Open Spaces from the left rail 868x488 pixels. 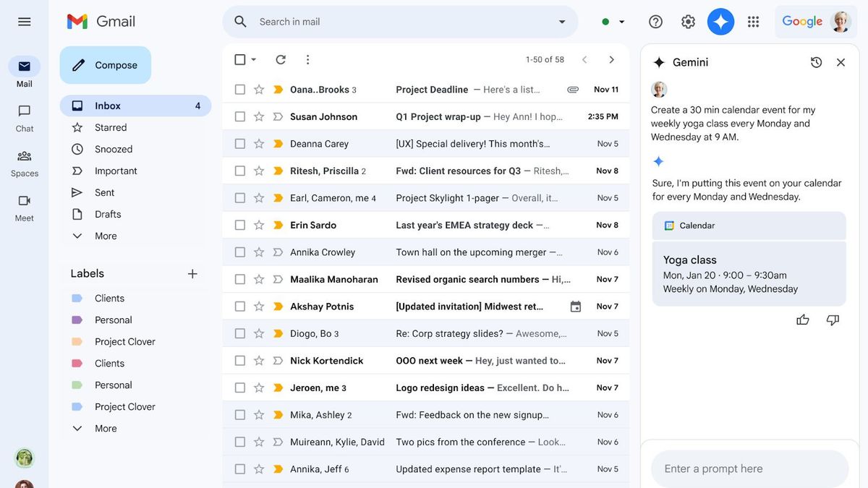click(x=25, y=163)
